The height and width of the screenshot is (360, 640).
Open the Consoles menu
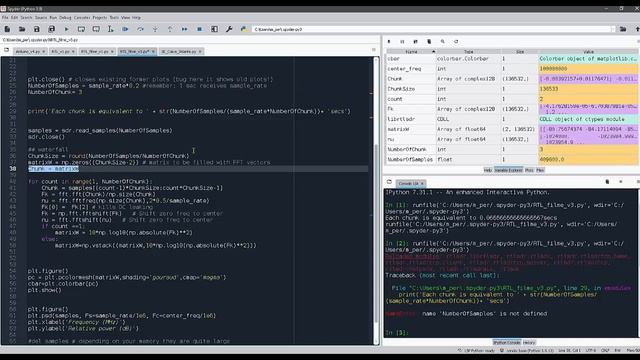[x=82, y=18]
